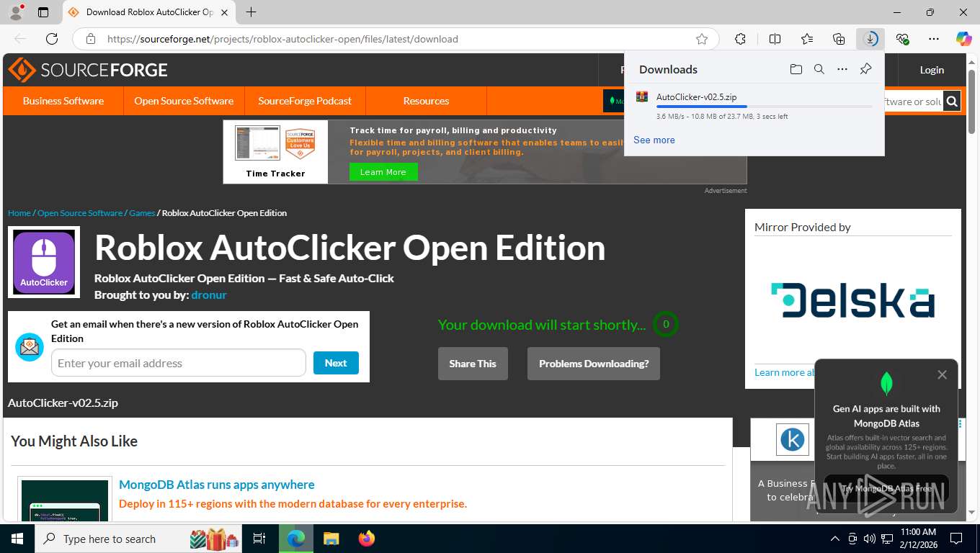The width and height of the screenshot is (980, 553).
Task: Add page to favorites star
Action: click(702, 39)
